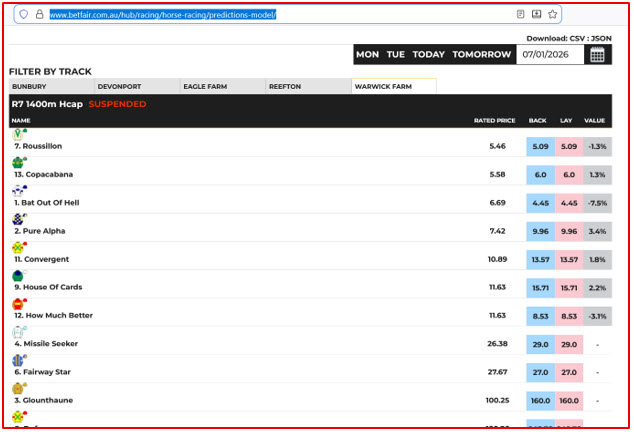Click the TOMORROW date button
This screenshot has height=432, width=634.
pos(481,55)
